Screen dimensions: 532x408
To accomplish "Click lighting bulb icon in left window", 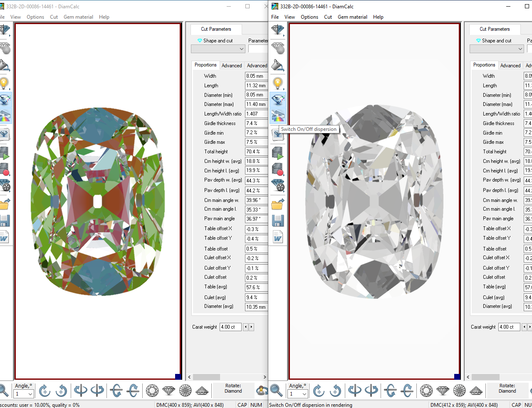I will click(x=4, y=83).
